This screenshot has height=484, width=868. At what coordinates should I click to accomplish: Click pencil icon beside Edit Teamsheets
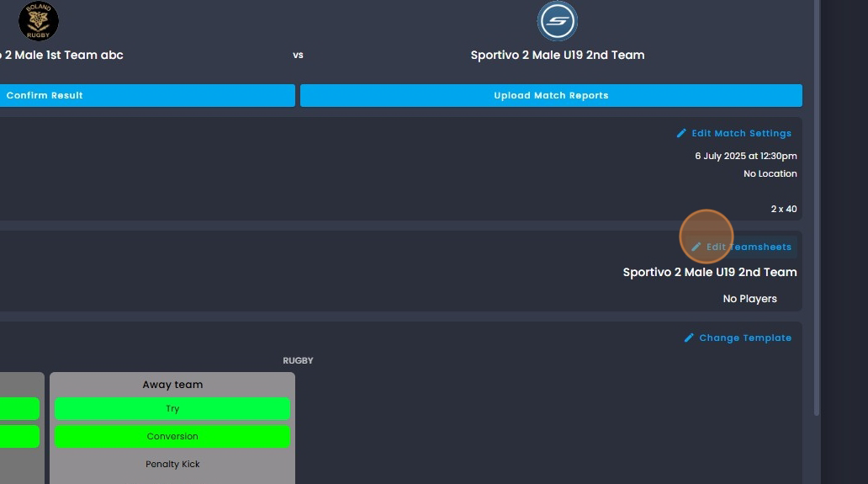(696, 247)
